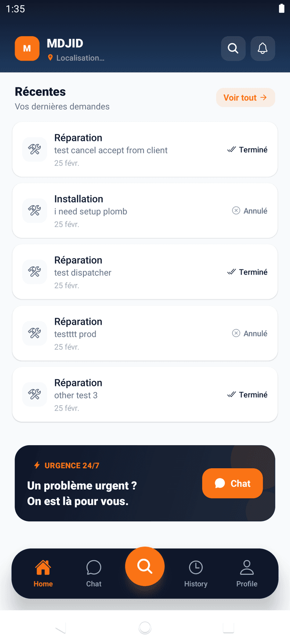Screen dimensions: 290x644
Task: Tap the 'Localisation...' text in header
Action: [x=80, y=58]
